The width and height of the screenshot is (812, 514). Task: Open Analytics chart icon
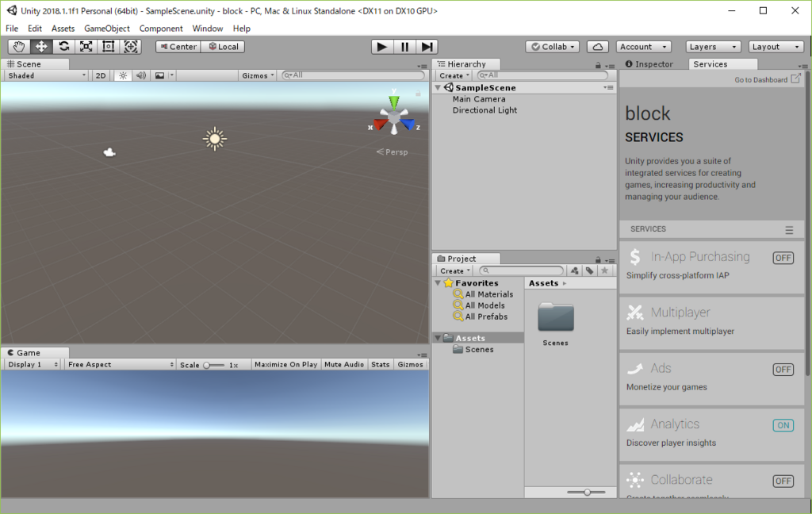pyautogui.click(x=635, y=424)
